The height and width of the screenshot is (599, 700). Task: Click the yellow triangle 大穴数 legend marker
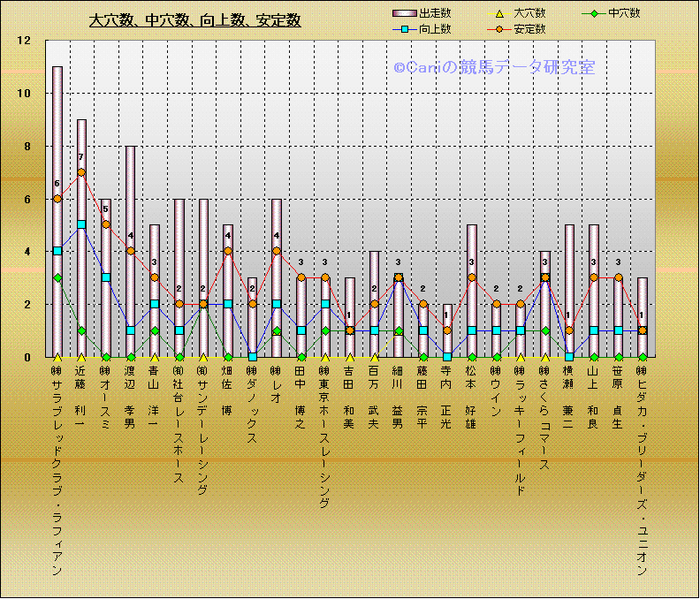pos(500,13)
